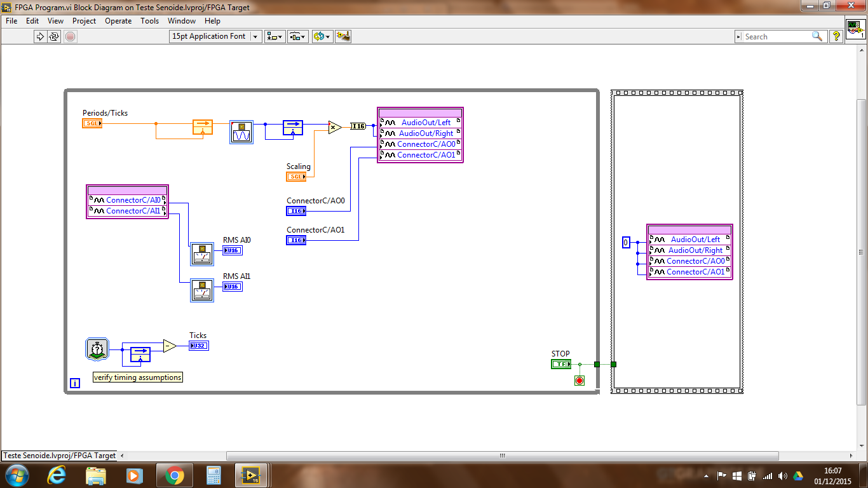Click the VI icon pane at top right

tap(855, 29)
